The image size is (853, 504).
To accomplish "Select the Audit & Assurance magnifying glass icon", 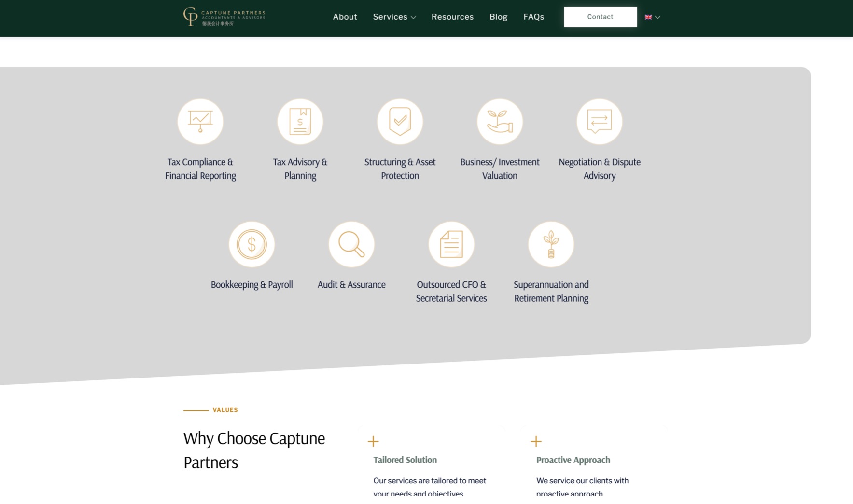I will [x=351, y=244].
